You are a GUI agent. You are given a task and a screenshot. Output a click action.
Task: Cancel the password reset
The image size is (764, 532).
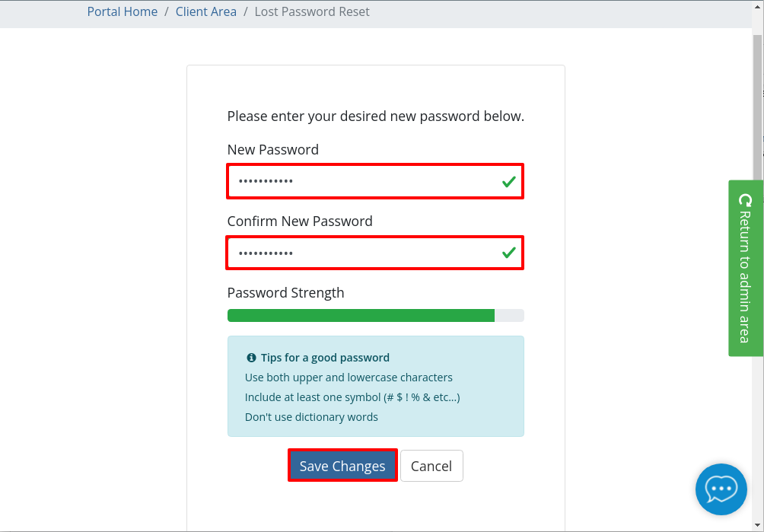click(x=431, y=466)
